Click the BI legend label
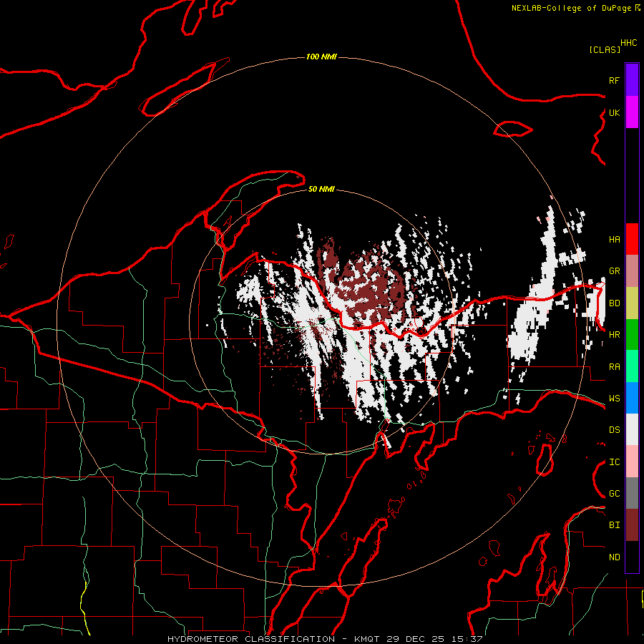The image size is (644, 644). tap(614, 525)
